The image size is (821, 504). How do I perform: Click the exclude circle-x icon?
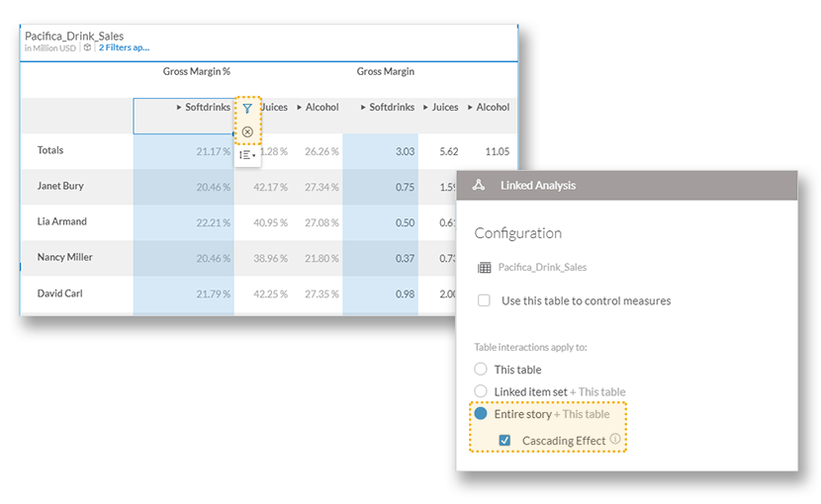click(x=247, y=131)
